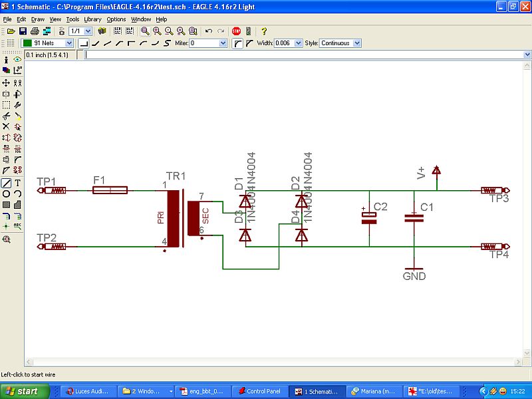532x399 pixels.
Task: Open the File menu
Action: tap(7, 19)
